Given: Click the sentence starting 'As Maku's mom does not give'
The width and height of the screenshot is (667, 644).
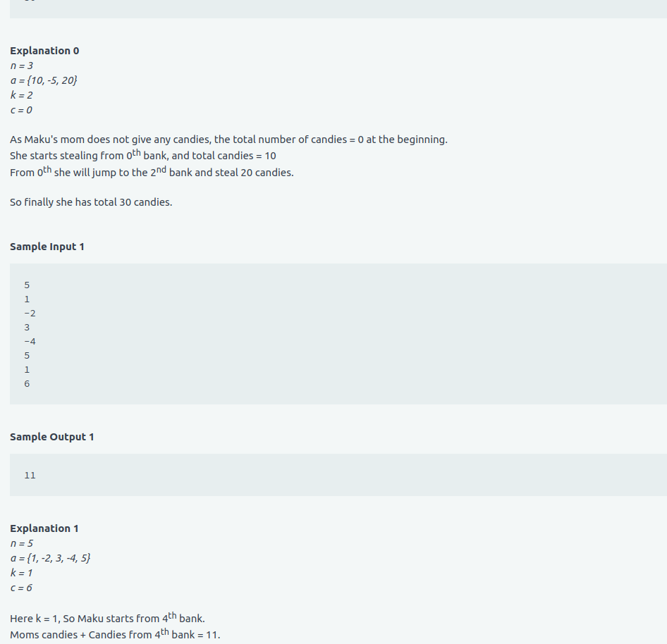Looking at the screenshot, I should click(228, 140).
